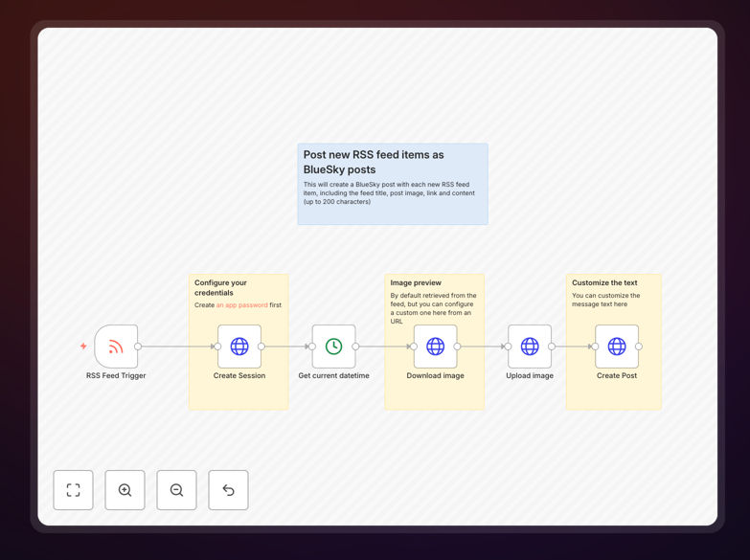750x560 pixels.
Task: Click the input connector of Get current datetime
Action: tap(312, 347)
